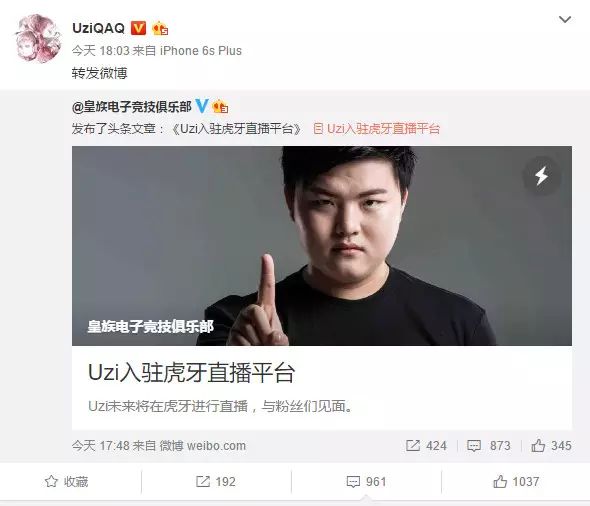Click the orange V verification badge
The image size is (590, 506).
(138, 28)
